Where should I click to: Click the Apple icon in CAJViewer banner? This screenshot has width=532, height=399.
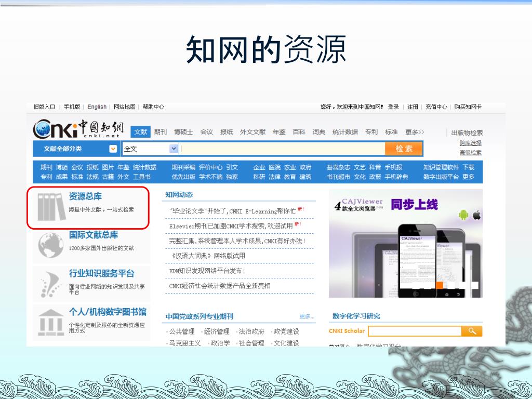click(477, 215)
